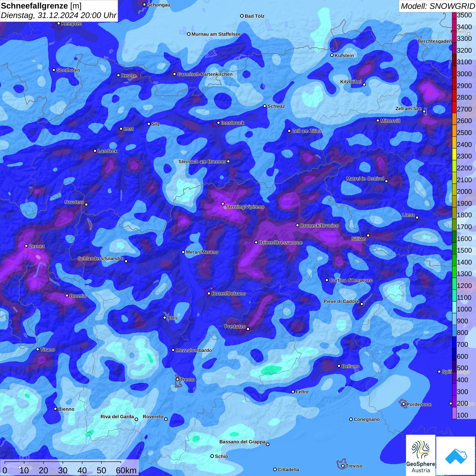Click the Riva del Garda label
The width and height of the screenshot is (476, 476).
pyautogui.click(x=117, y=417)
